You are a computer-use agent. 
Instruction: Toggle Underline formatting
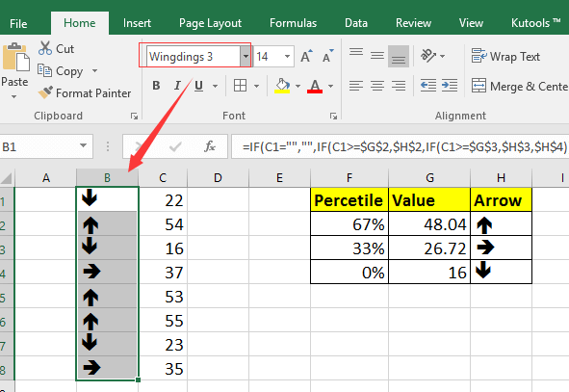(198, 86)
